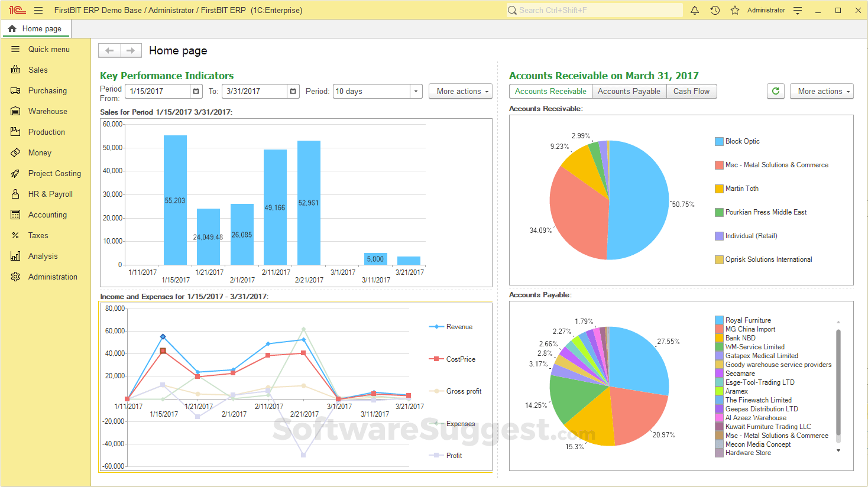Click the Money tag icon

15,152
